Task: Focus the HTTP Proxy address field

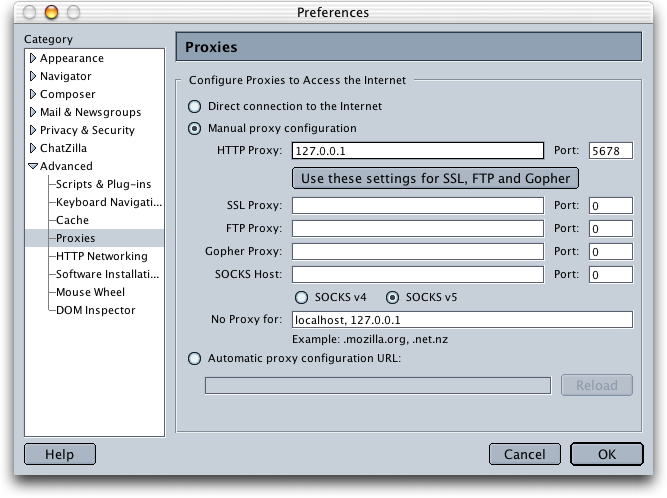Action: tap(418, 151)
